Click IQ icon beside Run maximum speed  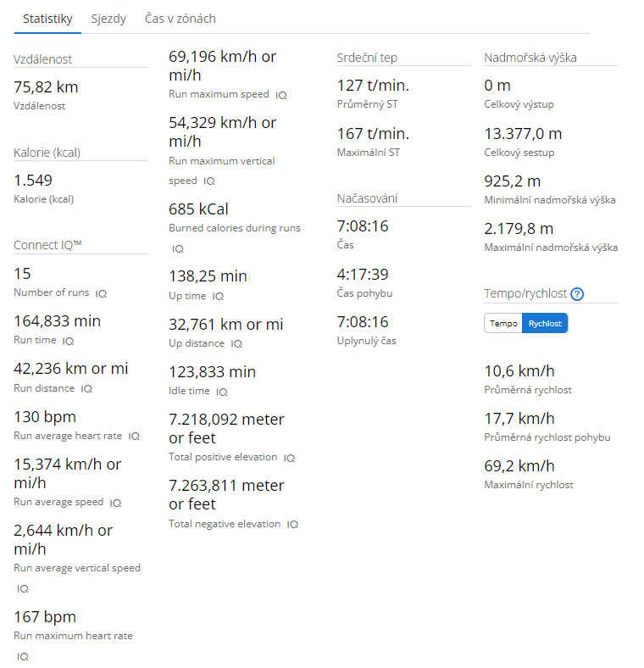pyautogui.click(x=281, y=96)
